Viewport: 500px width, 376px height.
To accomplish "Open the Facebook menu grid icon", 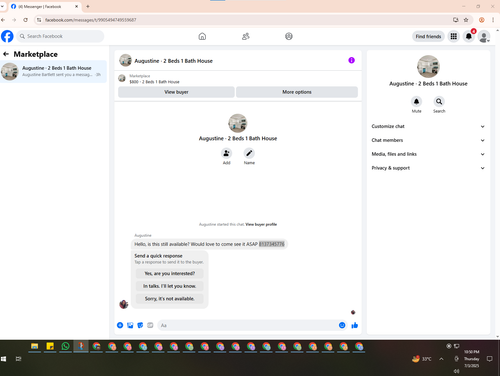I will pos(454,36).
